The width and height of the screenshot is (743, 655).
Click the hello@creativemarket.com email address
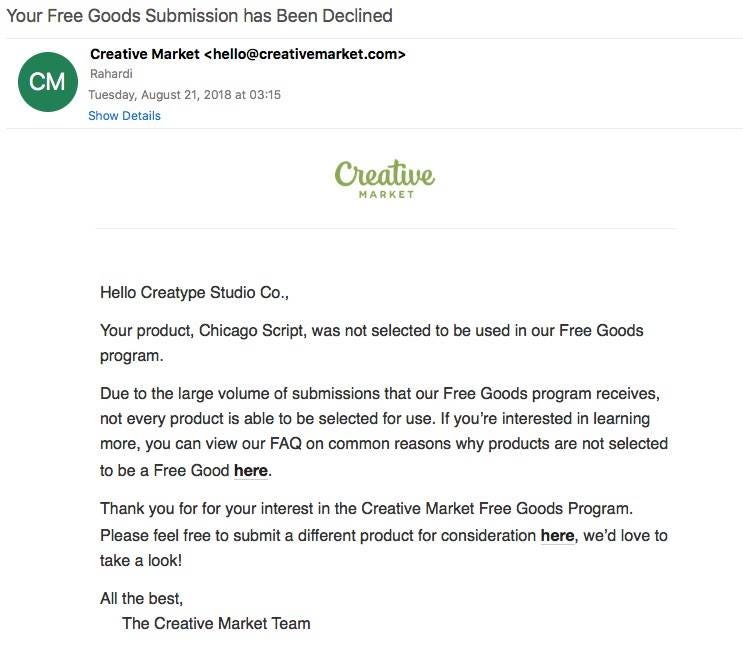pyautogui.click(x=305, y=54)
